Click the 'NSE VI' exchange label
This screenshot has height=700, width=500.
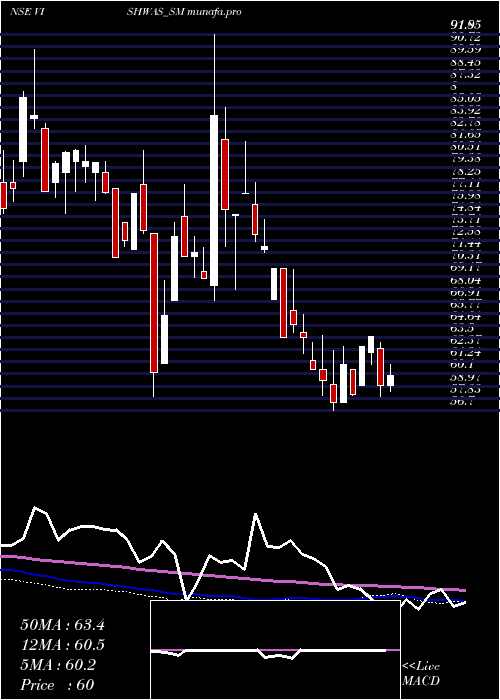(x=27, y=12)
